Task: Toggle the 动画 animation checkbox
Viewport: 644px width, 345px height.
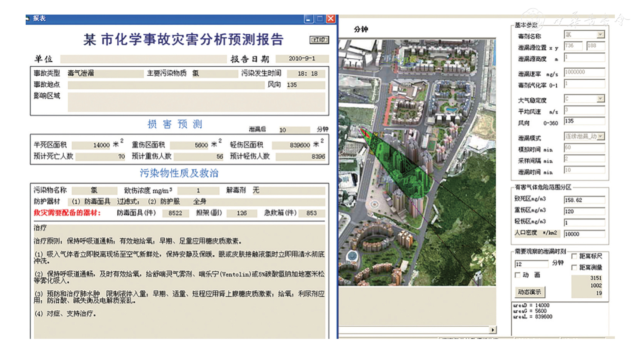Action: click(x=517, y=275)
